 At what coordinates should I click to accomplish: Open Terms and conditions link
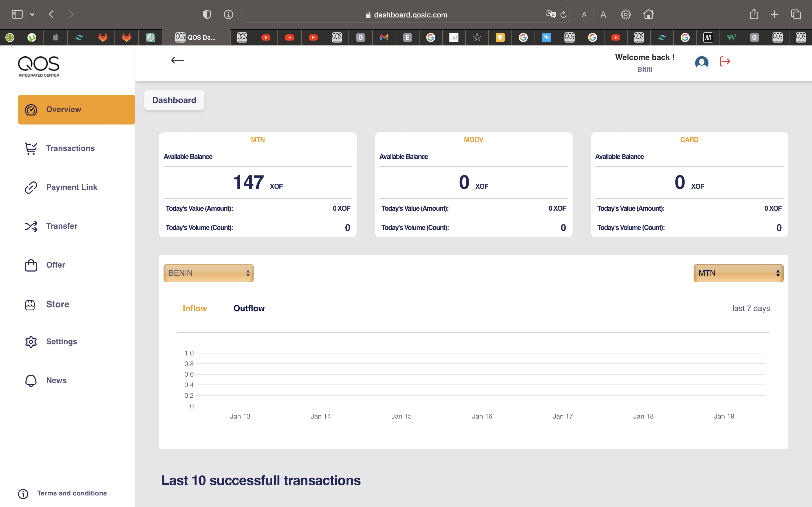coord(72,493)
